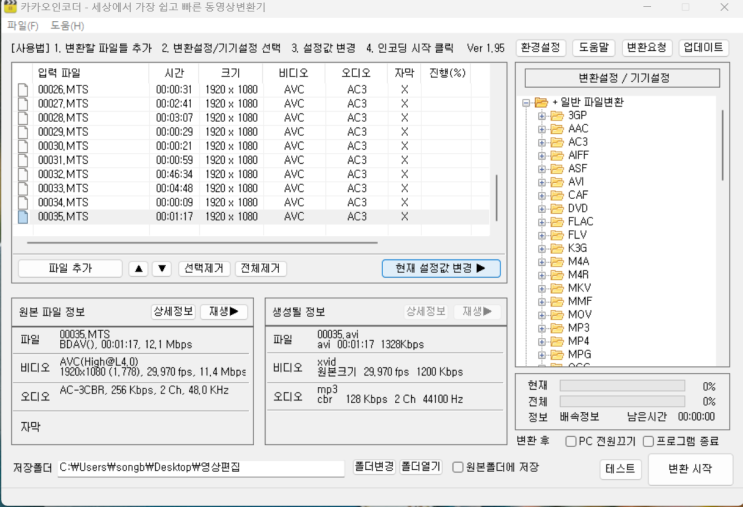The width and height of the screenshot is (743, 507).
Task: Expand the M4R folder node
Action: (x=542, y=275)
